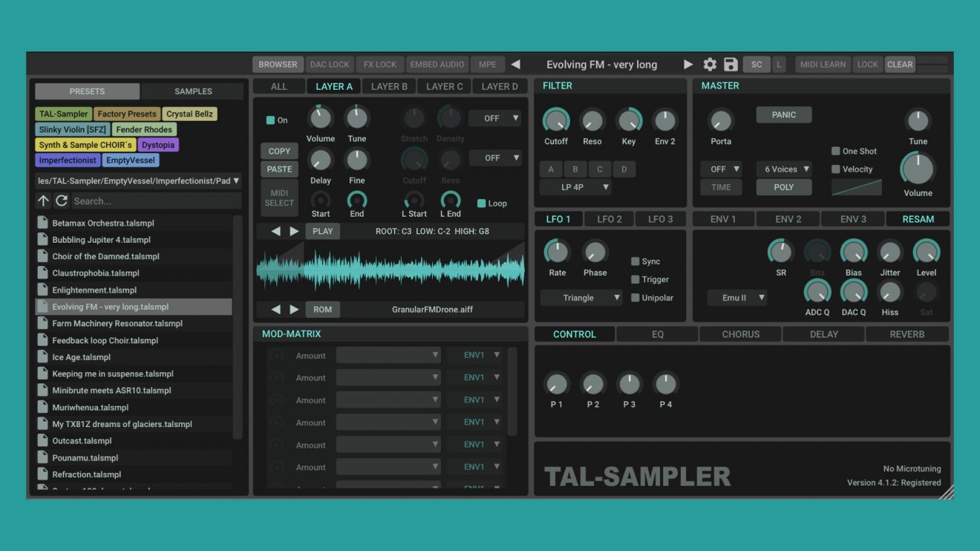Open the Triangle LFO waveform dropdown
Screen dimensions: 980x551
(581, 298)
